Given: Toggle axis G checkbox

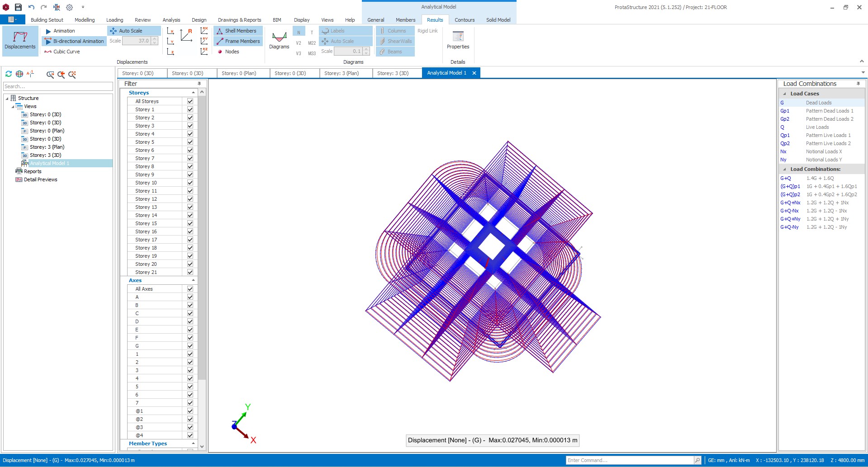Looking at the screenshot, I should [x=190, y=346].
